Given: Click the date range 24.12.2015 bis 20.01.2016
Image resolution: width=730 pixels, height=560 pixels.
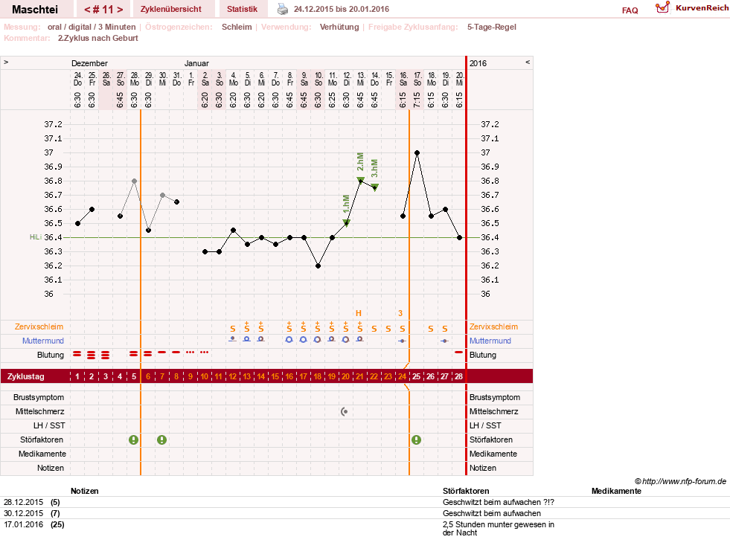Looking at the screenshot, I should (342, 9).
